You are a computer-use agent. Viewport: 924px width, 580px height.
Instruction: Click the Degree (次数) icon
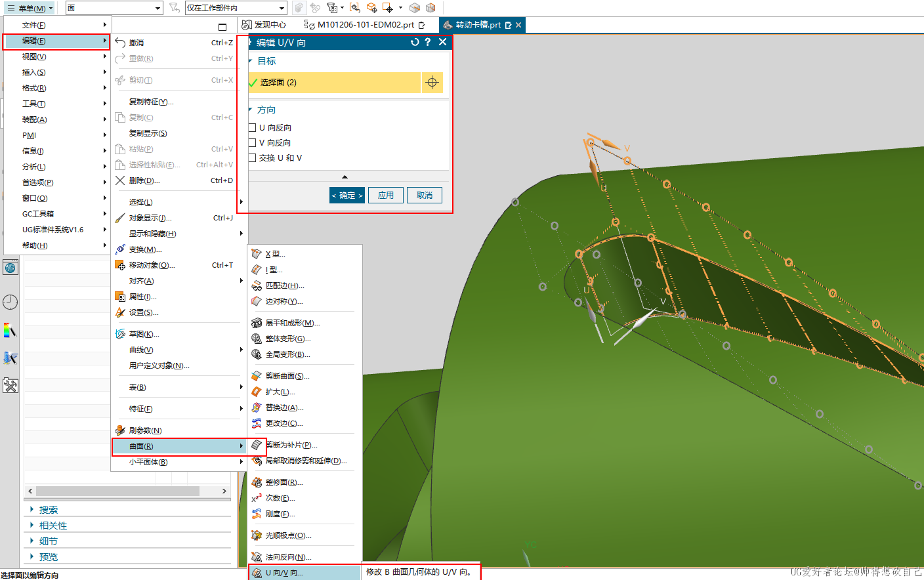[257, 498]
